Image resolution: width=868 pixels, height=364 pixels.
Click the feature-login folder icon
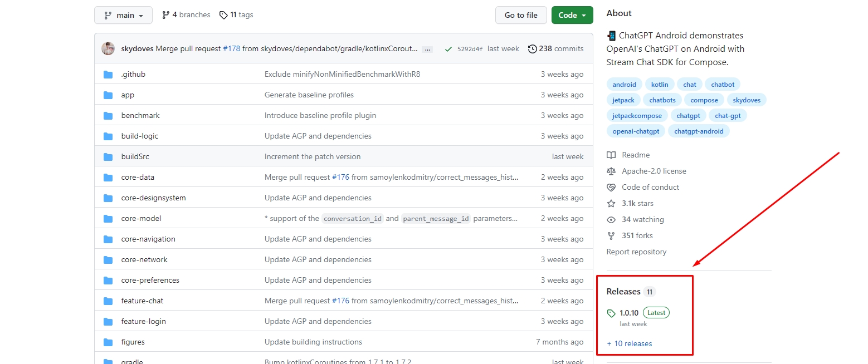tap(108, 321)
